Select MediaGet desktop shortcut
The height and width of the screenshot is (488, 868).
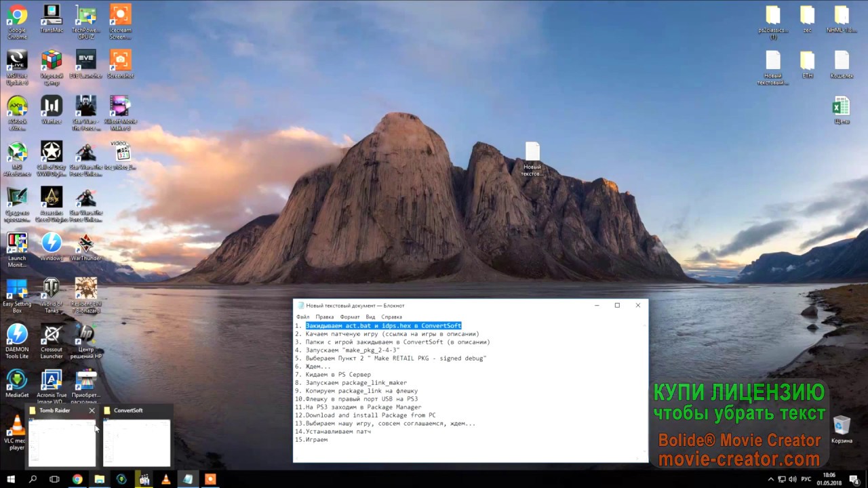(x=17, y=384)
